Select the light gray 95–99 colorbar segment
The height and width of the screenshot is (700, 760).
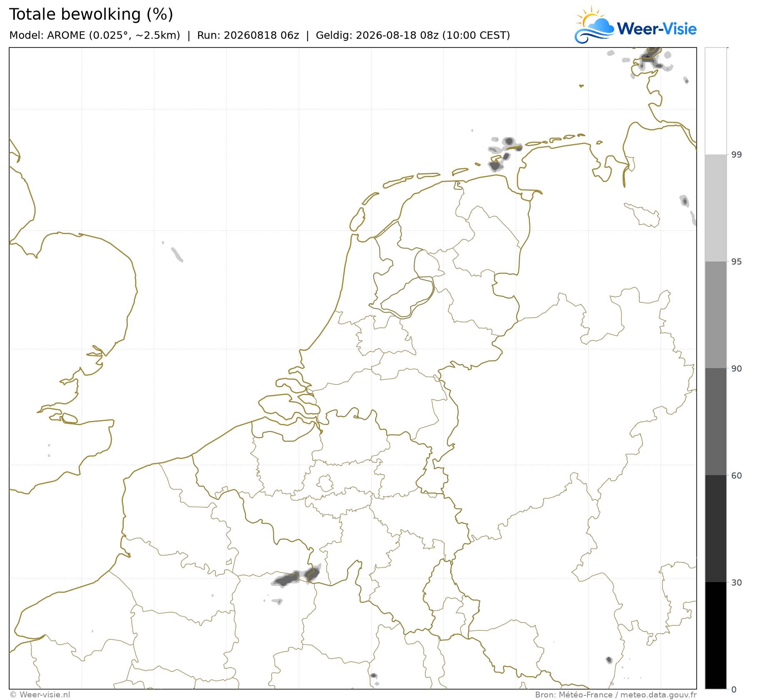[716, 208]
